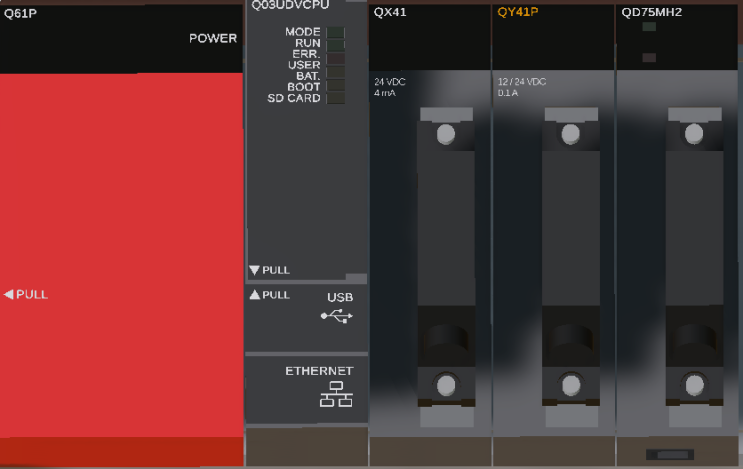Click the QX41 connector latch

[446, 338]
